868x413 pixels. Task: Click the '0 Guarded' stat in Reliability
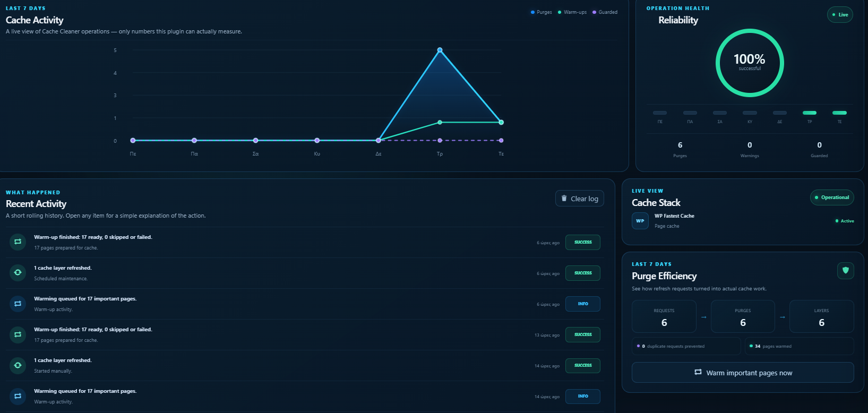click(819, 149)
